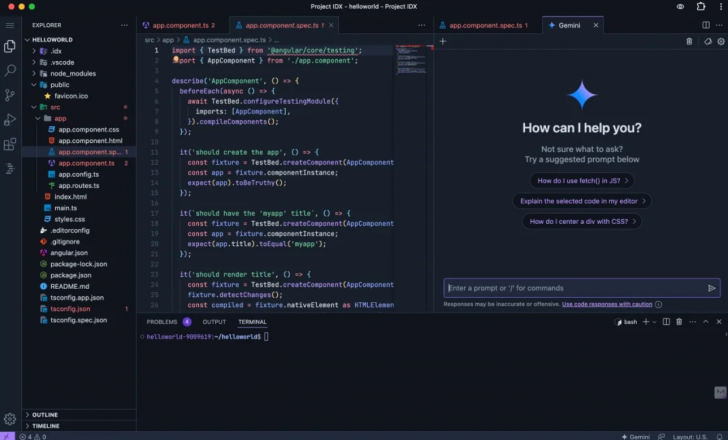Open 'Use code responses with caution' link
The height and width of the screenshot is (440, 728).
[x=607, y=304]
